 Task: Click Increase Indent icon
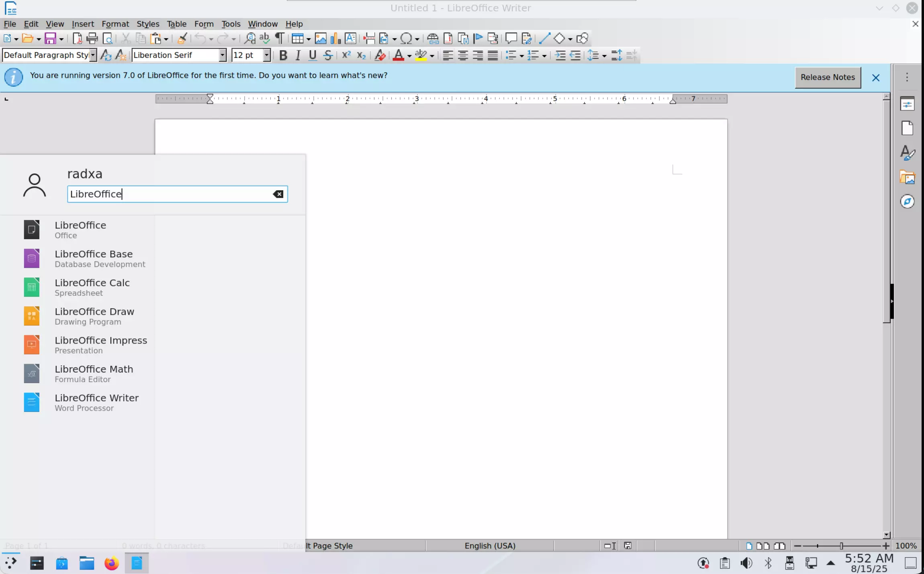tap(560, 55)
